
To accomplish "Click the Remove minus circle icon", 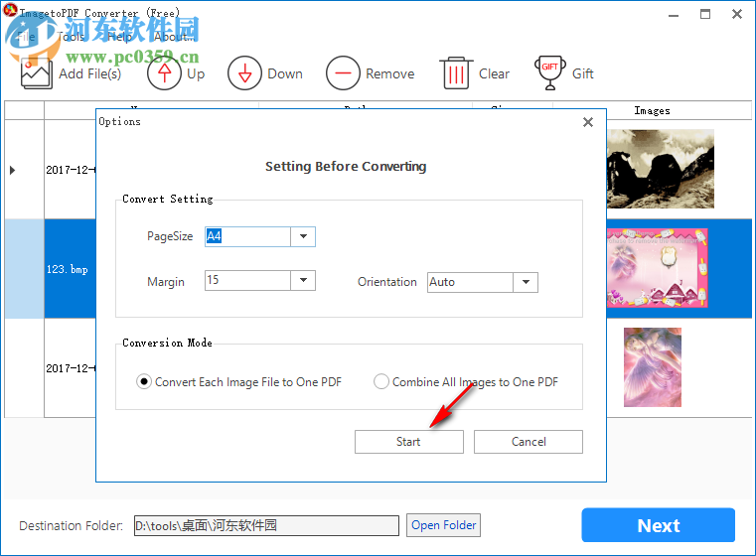I will (343, 73).
